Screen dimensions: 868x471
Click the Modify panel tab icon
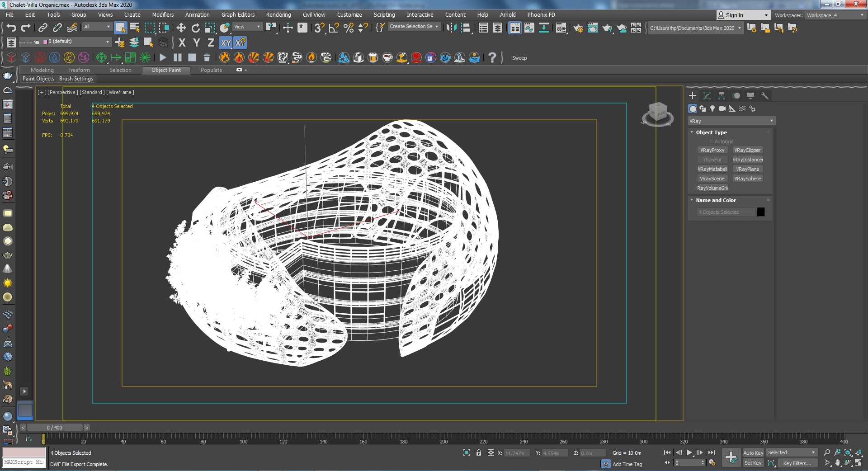point(707,96)
